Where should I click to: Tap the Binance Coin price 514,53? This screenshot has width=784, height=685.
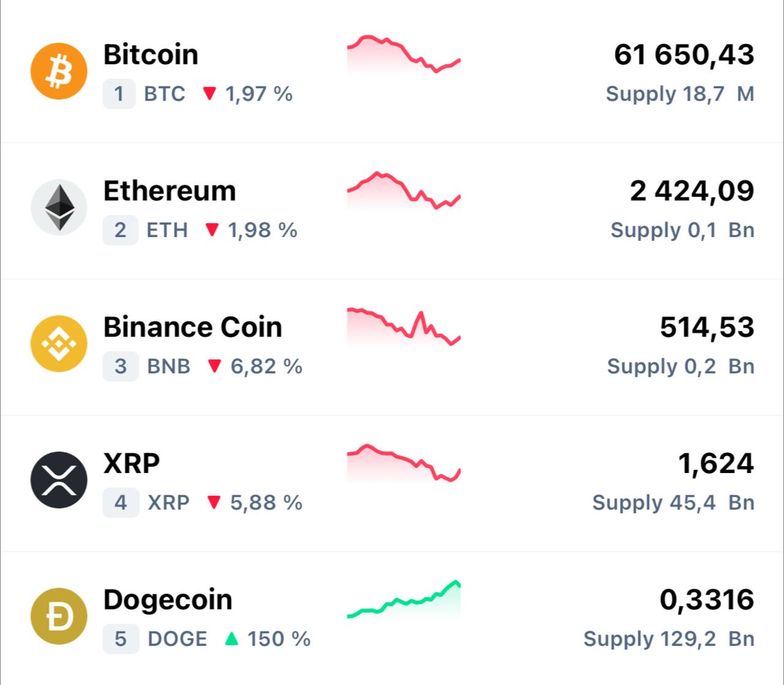pyautogui.click(x=707, y=327)
